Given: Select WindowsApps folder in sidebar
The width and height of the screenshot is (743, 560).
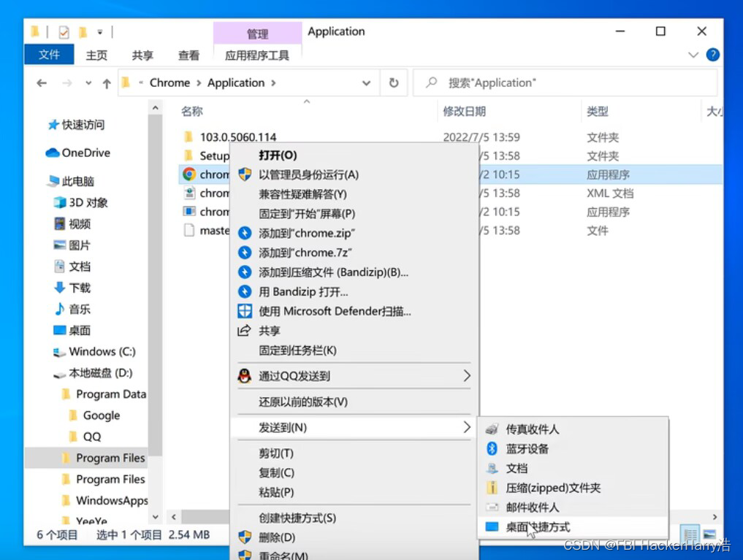Looking at the screenshot, I should pyautogui.click(x=104, y=500).
